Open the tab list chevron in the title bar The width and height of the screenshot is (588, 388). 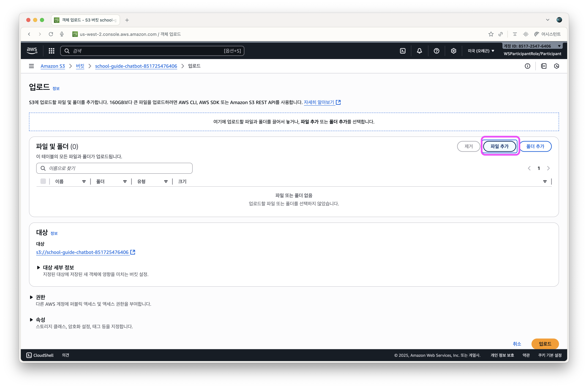coord(548,20)
